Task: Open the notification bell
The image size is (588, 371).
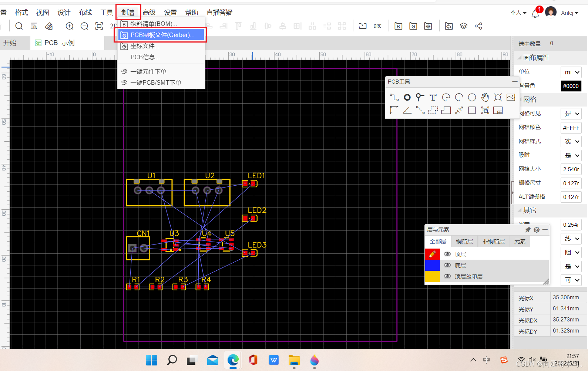Action: click(535, 14)
